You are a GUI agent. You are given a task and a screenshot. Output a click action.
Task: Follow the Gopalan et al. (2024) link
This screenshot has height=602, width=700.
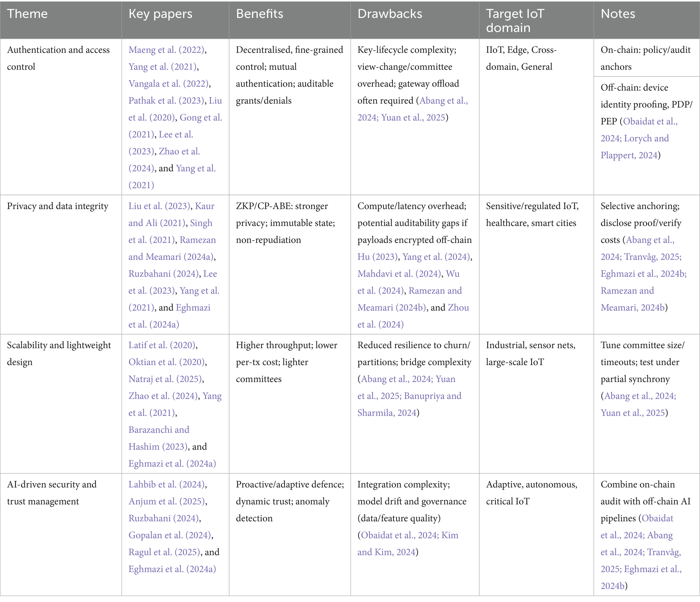[170, 535]
